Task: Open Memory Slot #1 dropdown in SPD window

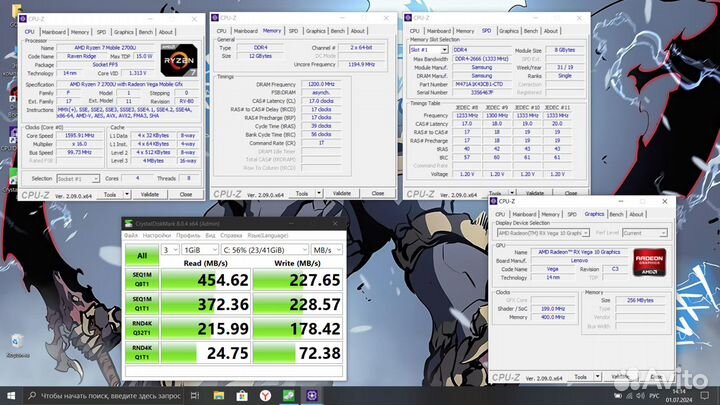Action: [428, 50]
